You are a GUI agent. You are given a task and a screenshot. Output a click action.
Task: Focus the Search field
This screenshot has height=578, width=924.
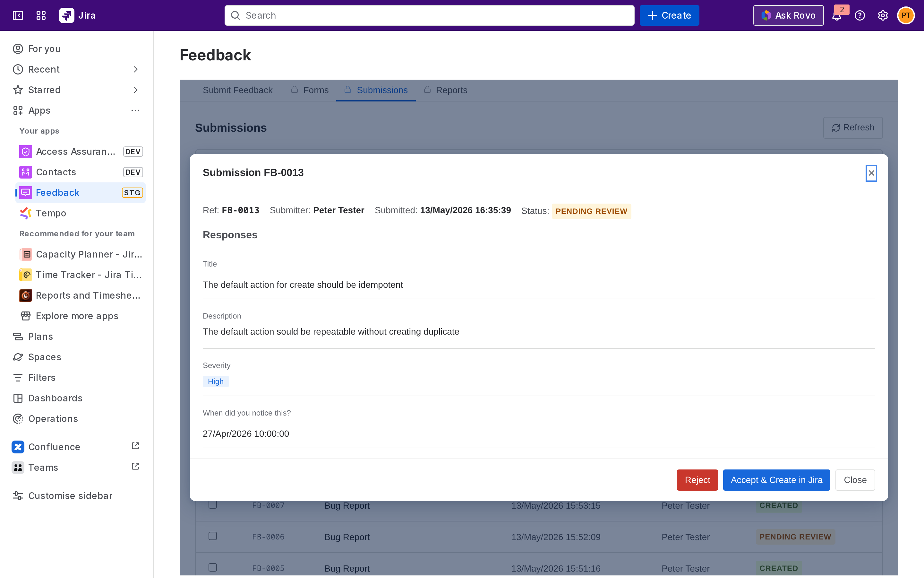pyautogui.click(x=429, y=15)
